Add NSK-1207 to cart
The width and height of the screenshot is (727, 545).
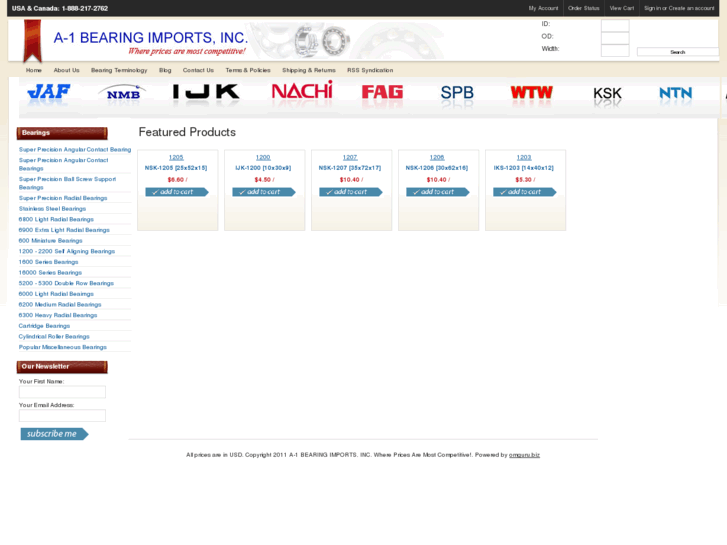[x=351, y=192]
